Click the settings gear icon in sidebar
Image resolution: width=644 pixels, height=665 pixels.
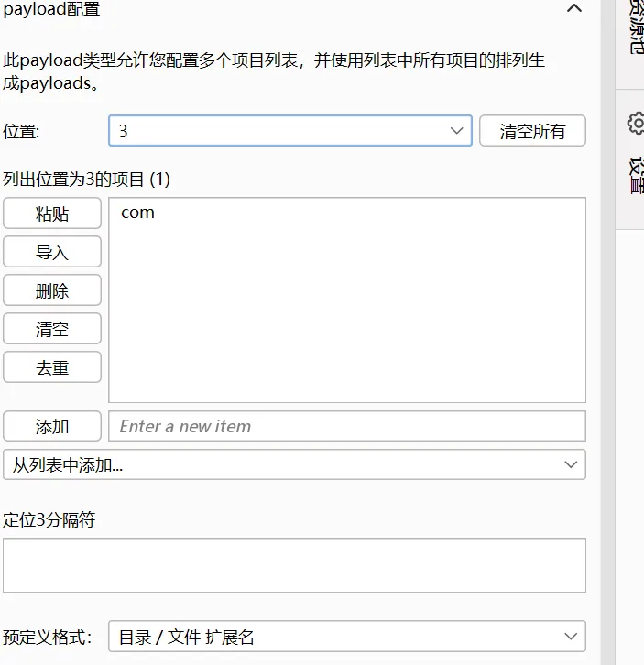[636, 123]
